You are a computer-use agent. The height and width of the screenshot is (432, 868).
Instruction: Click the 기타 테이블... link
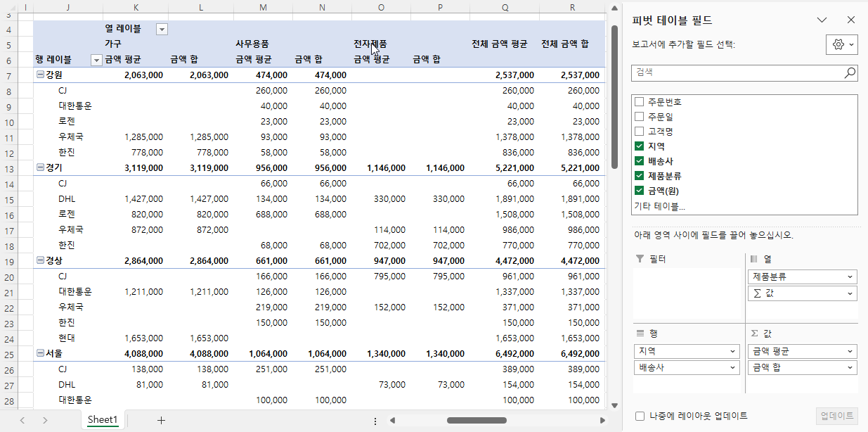coord(659,206)
